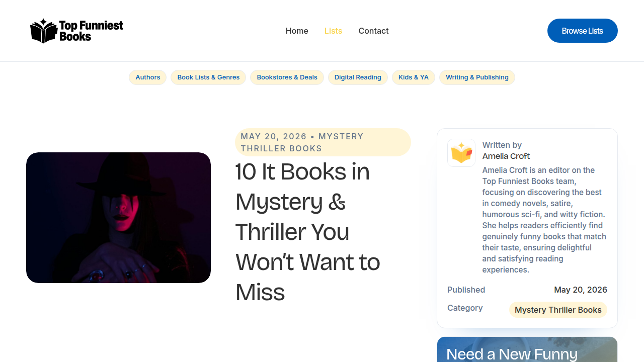644x362 pixels.
Task: Open the Home menu item
Action: [x=297, y=31]
